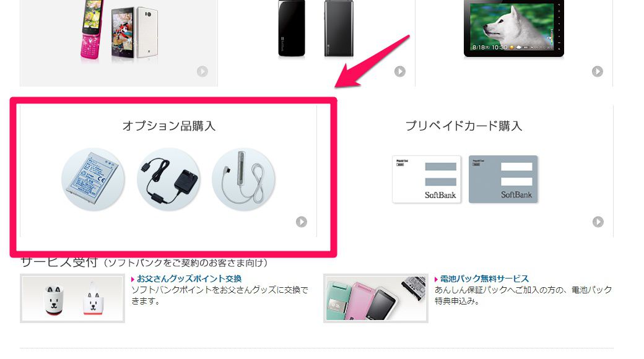Select the AC charger circle icon

coord(168,179)
